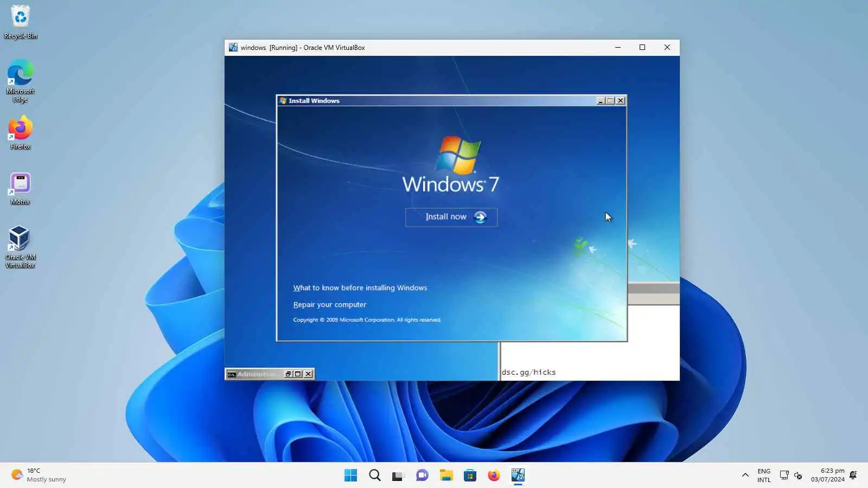Click the running VirtualBox VM taskbar icon

click(x=518, y=476)
